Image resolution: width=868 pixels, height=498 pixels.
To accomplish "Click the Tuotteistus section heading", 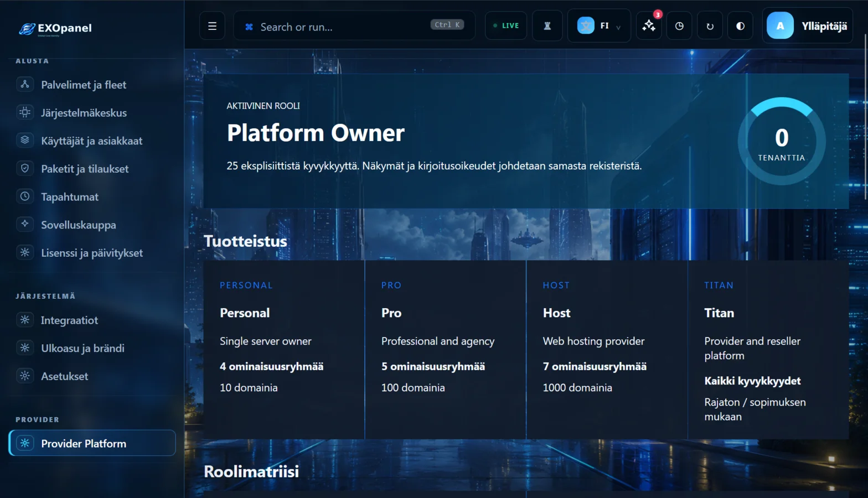I will click(x=245, y=241).
